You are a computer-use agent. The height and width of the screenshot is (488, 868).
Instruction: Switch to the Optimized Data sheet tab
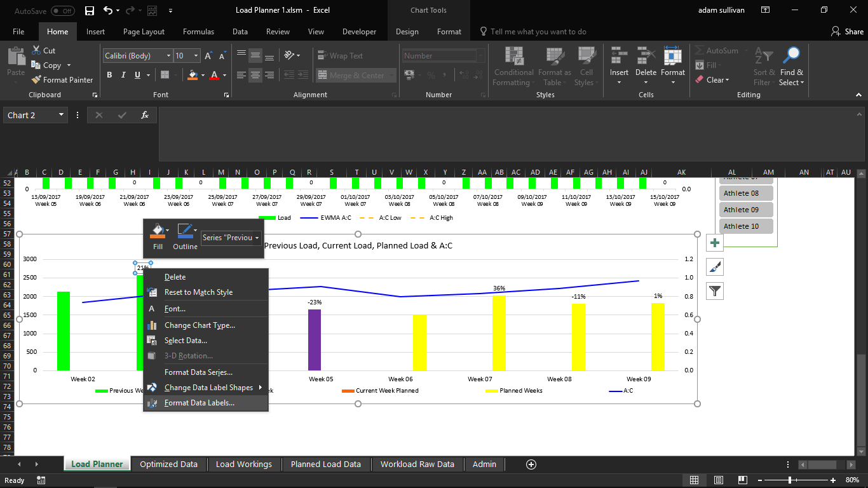coord(168,464)
